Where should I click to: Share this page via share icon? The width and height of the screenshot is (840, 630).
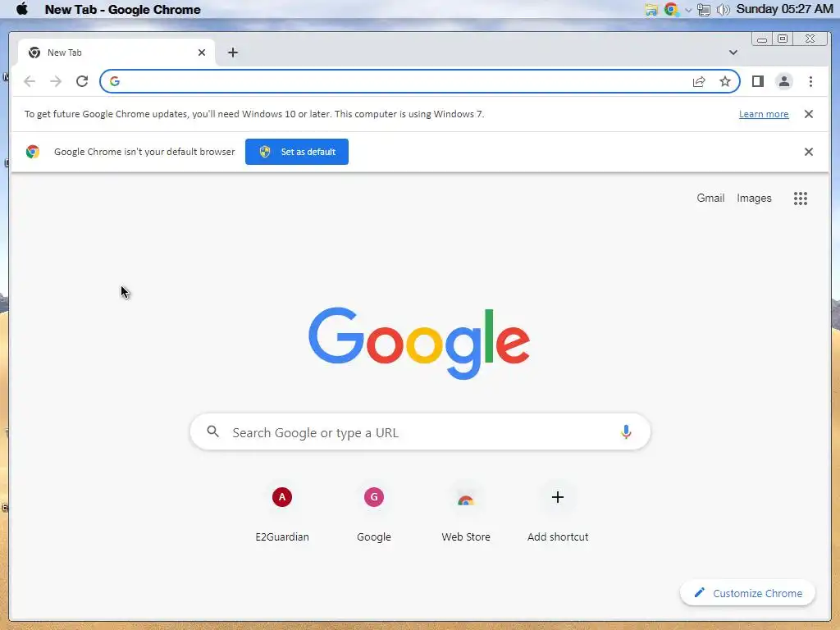tap(699, 81)
